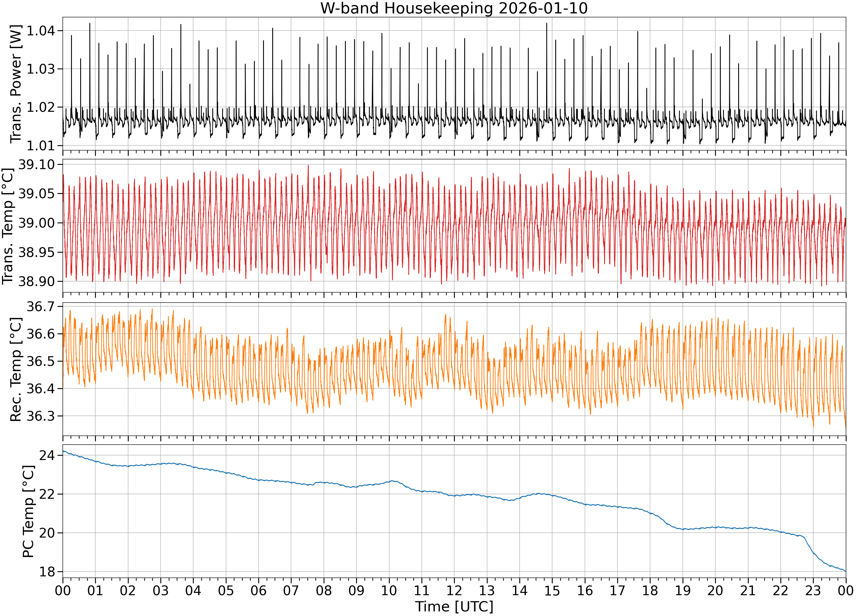Click the 1.01 tick on power axis

pyautogui.click(x=41, y=145)
